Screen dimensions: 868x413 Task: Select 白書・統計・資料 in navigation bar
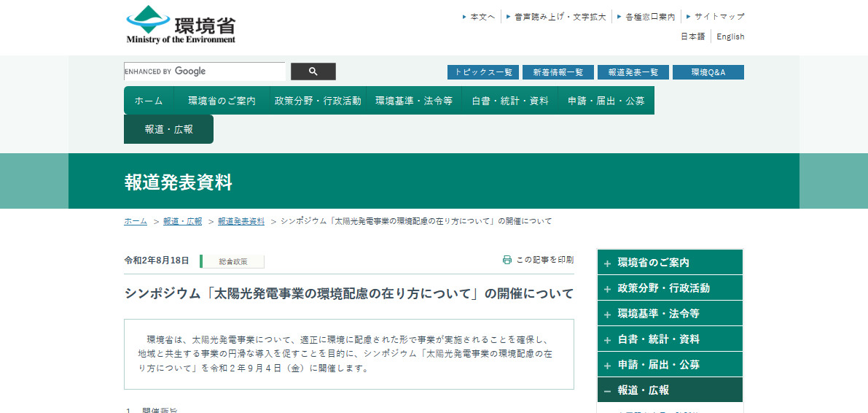point(509,101)
